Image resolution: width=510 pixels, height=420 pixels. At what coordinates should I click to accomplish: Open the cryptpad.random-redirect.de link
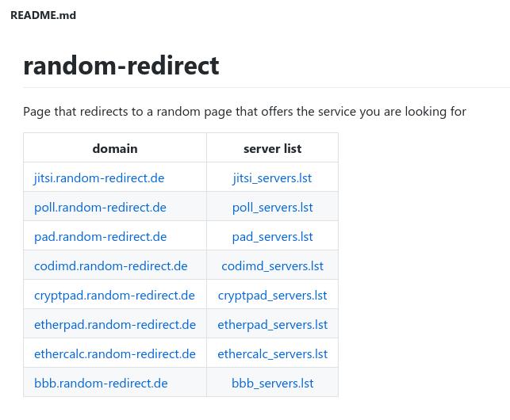pos(114,295)
